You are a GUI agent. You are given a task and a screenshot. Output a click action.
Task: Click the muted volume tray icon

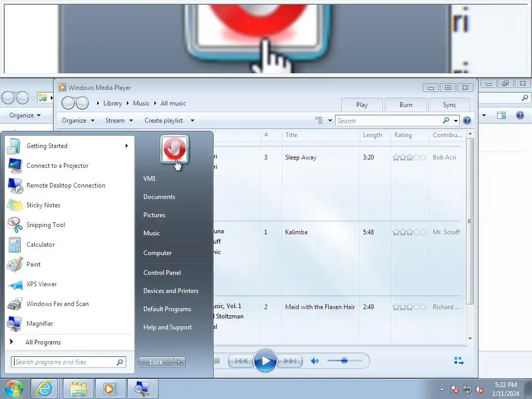click(x=480, y=389)
